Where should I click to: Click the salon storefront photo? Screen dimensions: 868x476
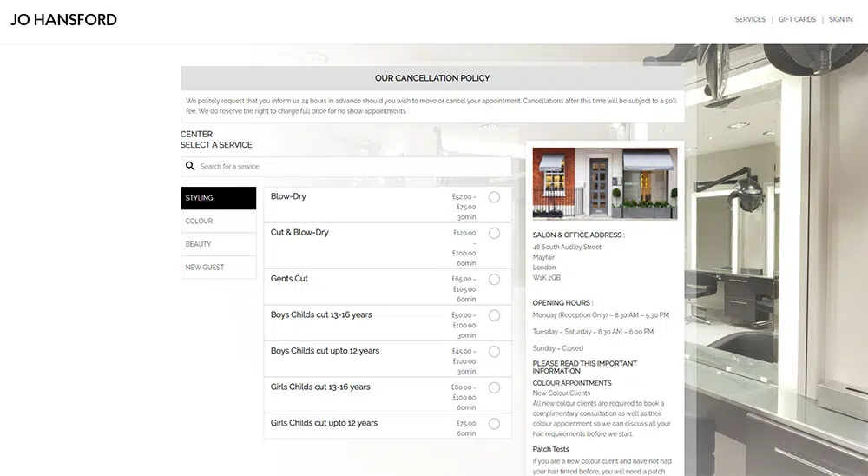[x=604, y=182]
